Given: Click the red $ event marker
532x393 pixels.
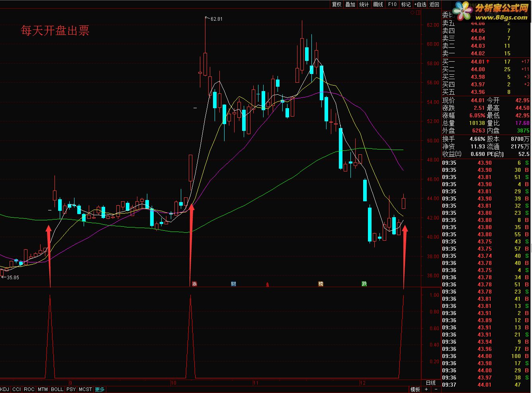Looking at the screenshot, I should coord(268,284).
